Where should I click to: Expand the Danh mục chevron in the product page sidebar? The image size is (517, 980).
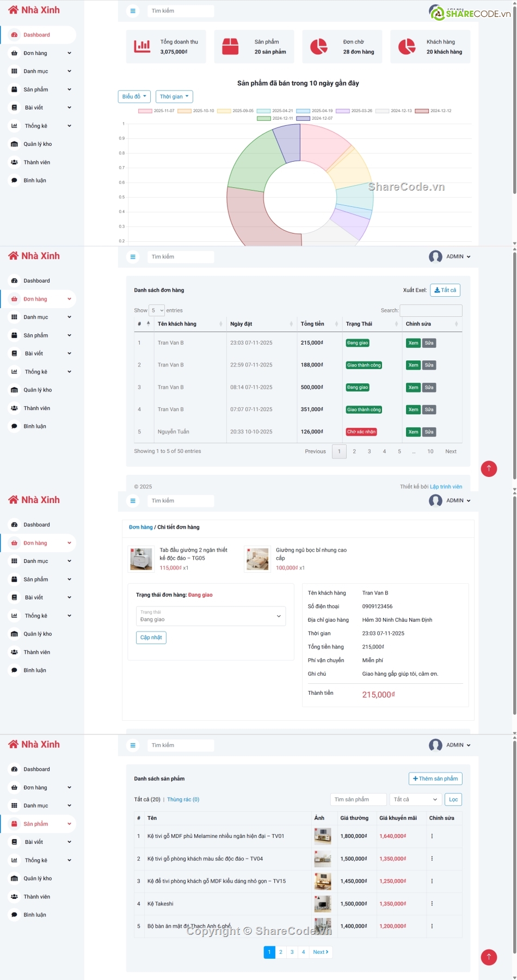(x=69, y=806)
